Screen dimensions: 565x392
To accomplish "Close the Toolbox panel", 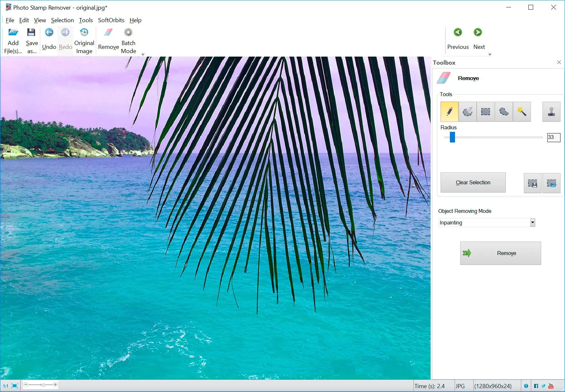I will click(559, 62).
